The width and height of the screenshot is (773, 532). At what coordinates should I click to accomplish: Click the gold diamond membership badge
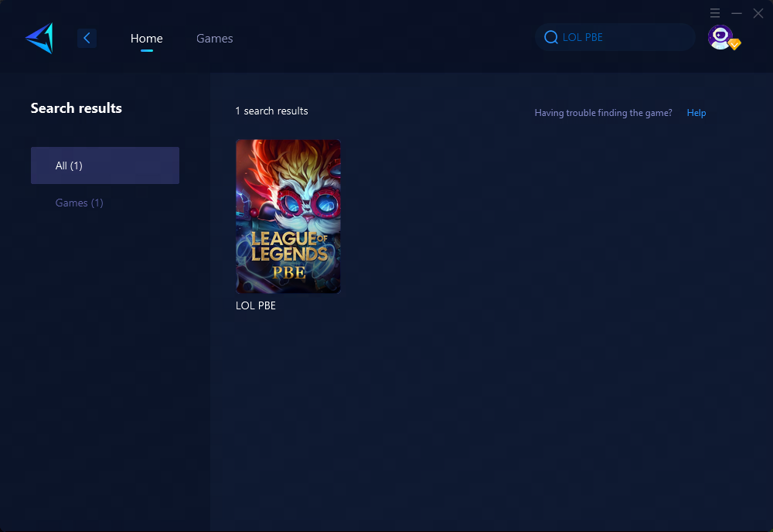(x=734, y=45)
